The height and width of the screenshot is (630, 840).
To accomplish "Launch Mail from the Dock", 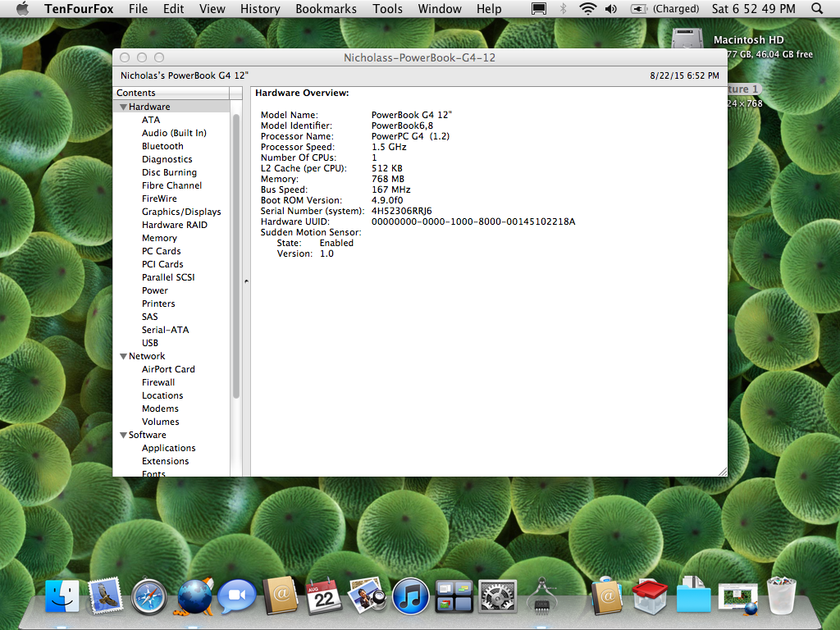I will (x=104, y=596).
